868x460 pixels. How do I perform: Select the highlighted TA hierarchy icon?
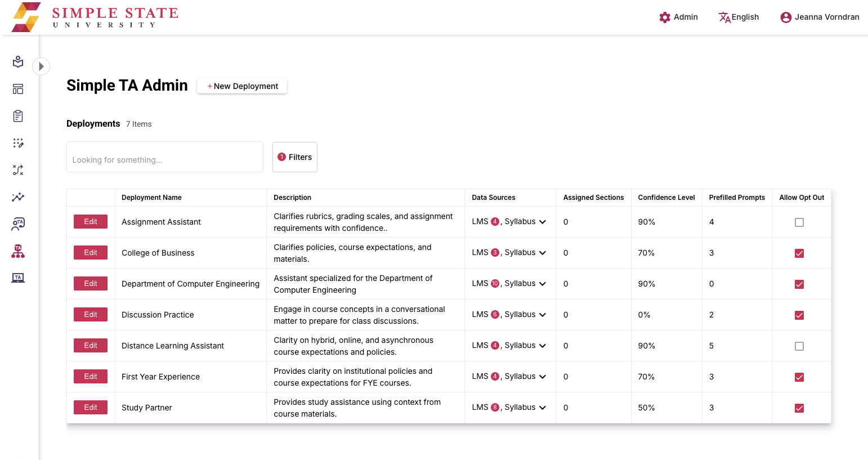coord(18,251)
